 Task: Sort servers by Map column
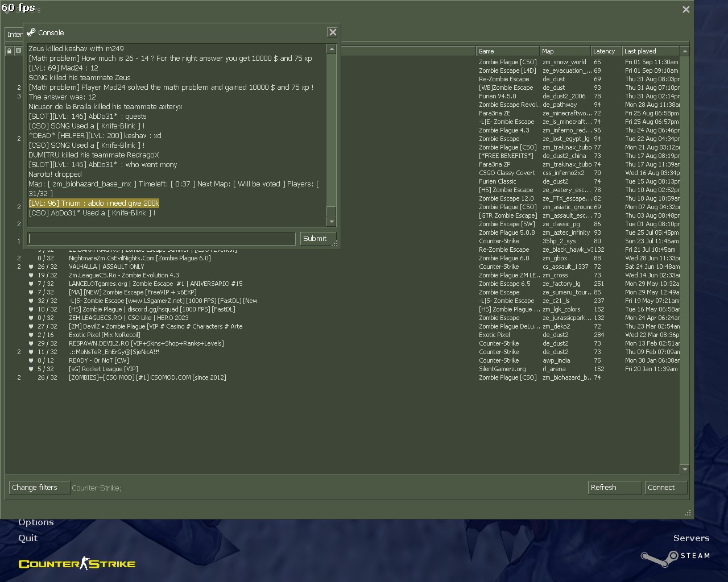click(565, 51)
